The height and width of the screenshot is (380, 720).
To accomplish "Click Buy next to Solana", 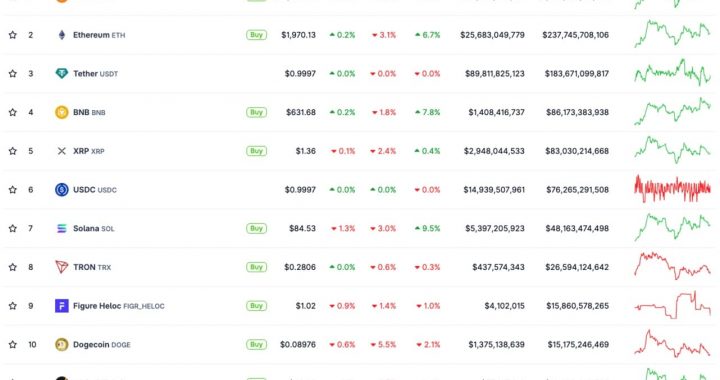I will click(256, 229).
